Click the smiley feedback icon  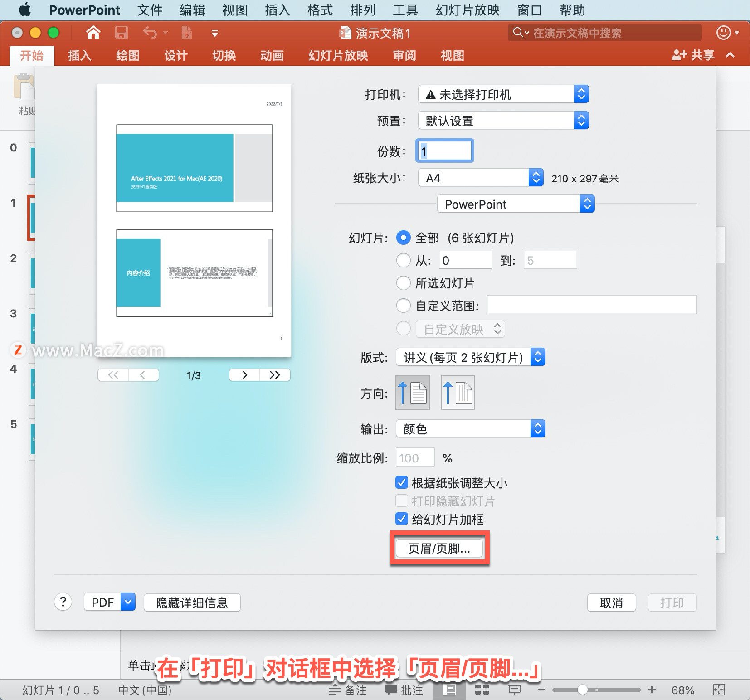pos(723,33)
